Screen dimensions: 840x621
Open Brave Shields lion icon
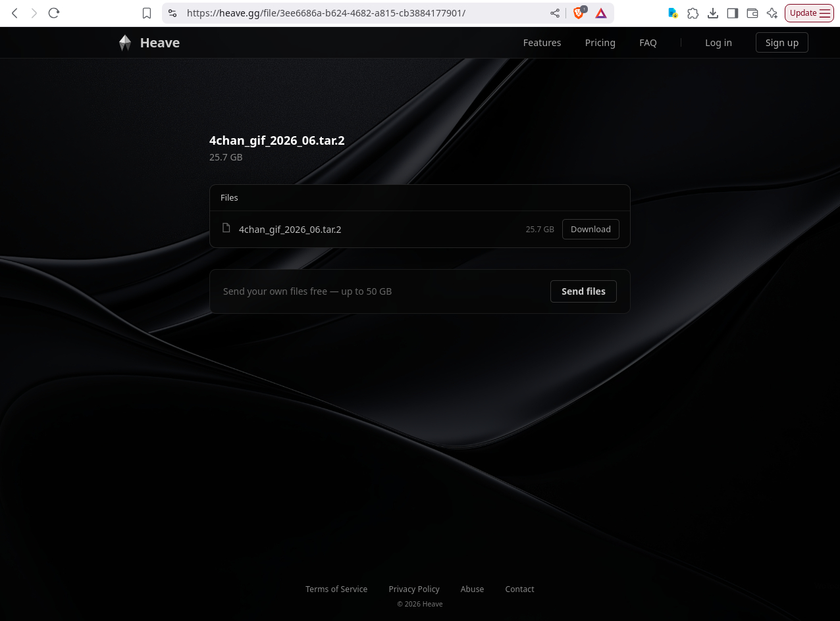click(579, 13)
